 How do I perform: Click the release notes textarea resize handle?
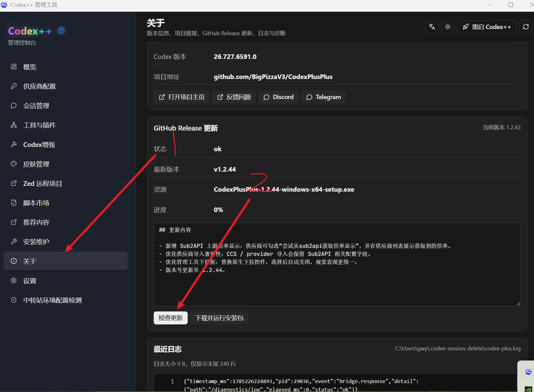[x=518, y=303]
